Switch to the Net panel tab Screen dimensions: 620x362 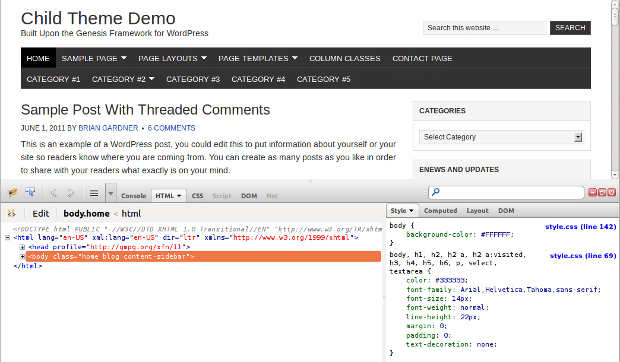(x=272, y=196)
